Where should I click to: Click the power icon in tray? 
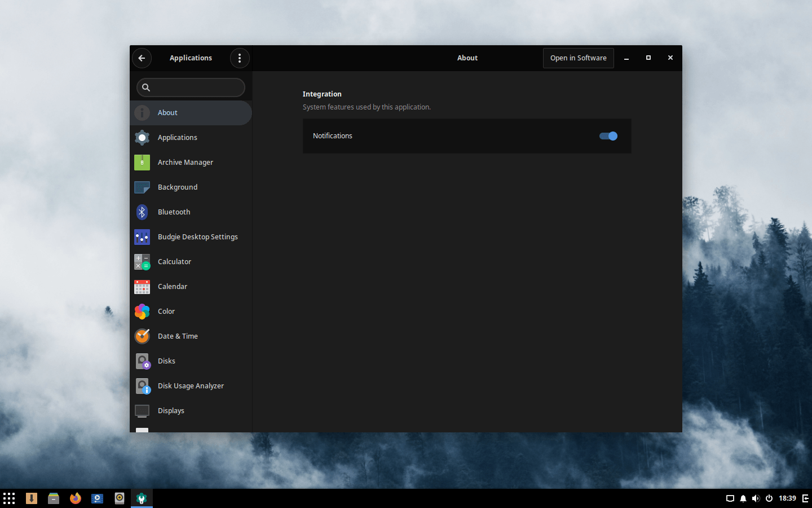[769, 498]
